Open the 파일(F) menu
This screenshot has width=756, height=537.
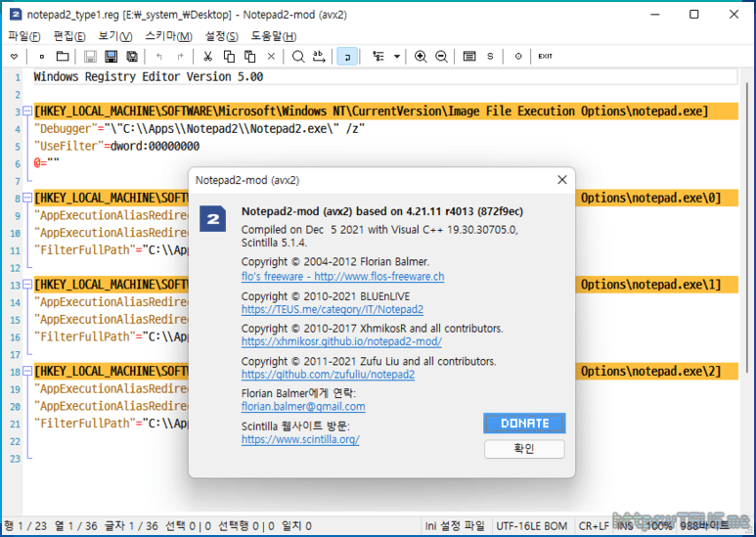pyautogui.click(x=24, y=36)
